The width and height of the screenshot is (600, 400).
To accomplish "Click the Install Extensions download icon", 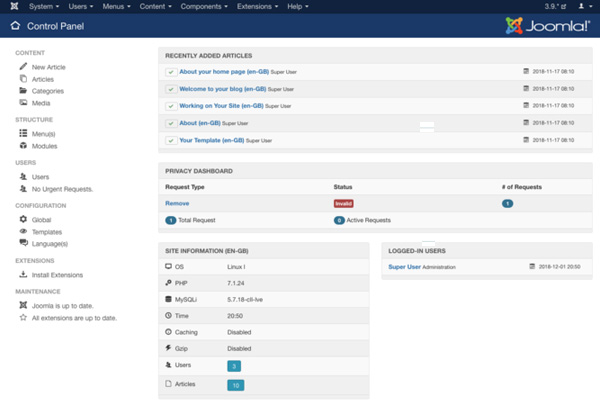I will tap(23, 274).
